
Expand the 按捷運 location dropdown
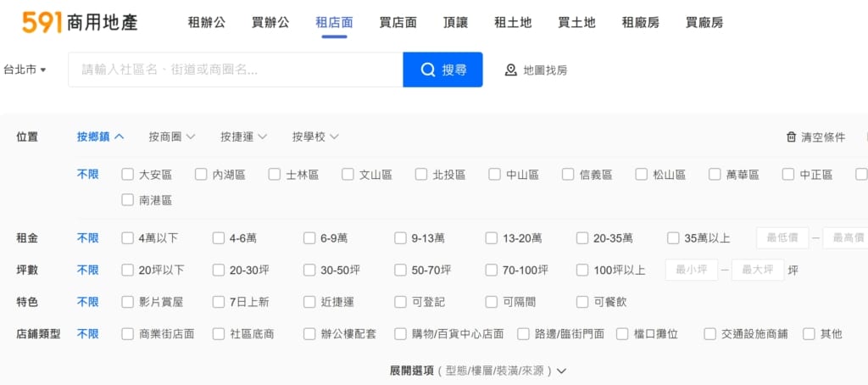pyautogui.click(x=244, y=137)
